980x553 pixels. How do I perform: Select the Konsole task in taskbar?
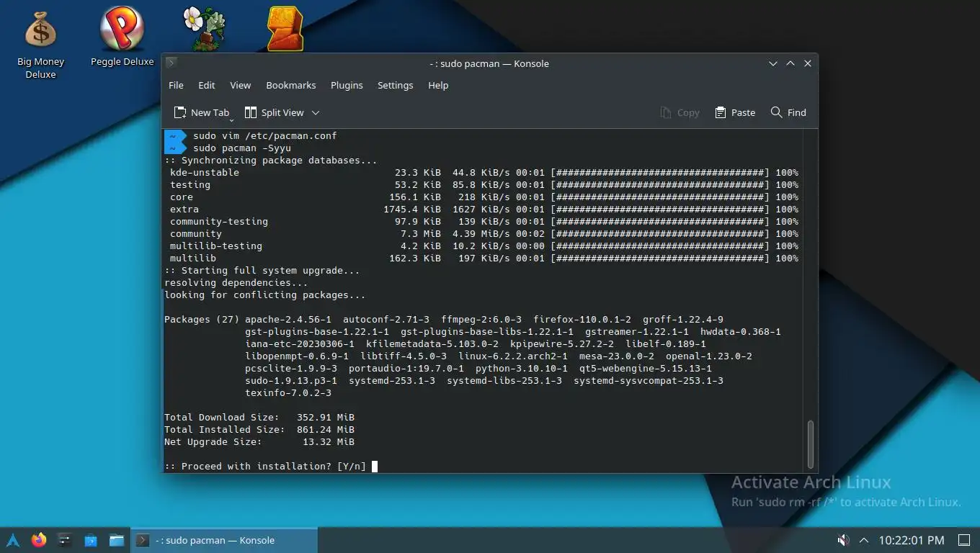pyautogui.click(x=224, y=540)
